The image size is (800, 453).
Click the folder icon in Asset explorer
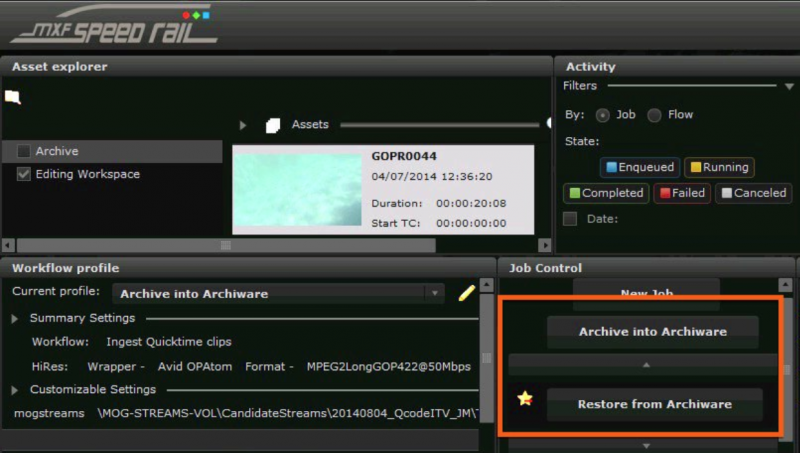point(12,96)
